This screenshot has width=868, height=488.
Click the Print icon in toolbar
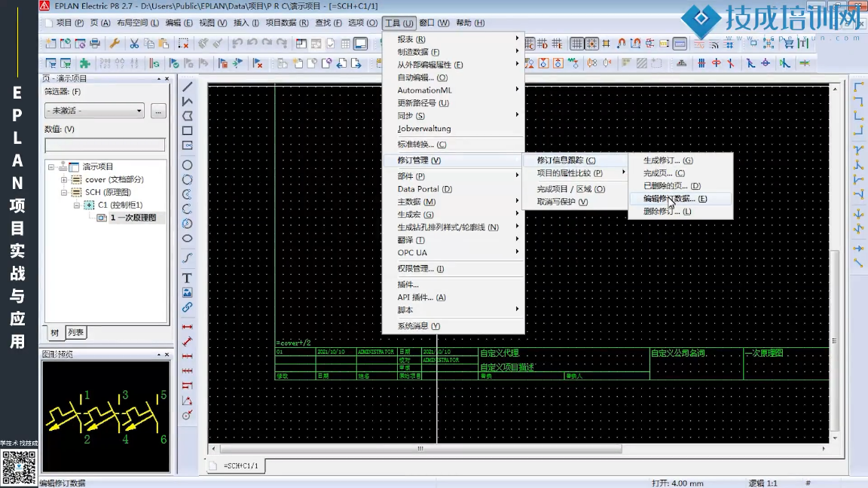tap(95, 43)
